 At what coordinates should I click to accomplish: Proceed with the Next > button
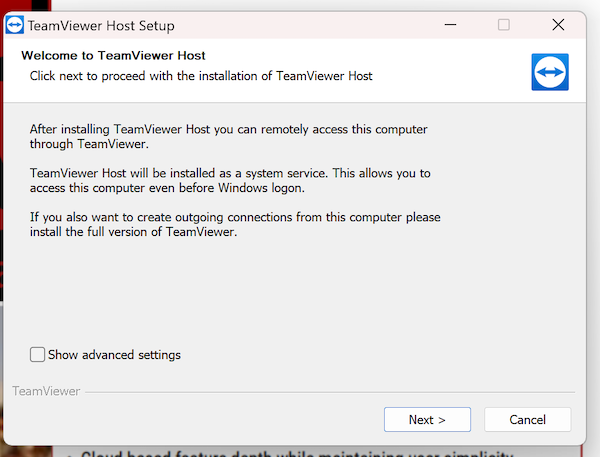point(427,419)
